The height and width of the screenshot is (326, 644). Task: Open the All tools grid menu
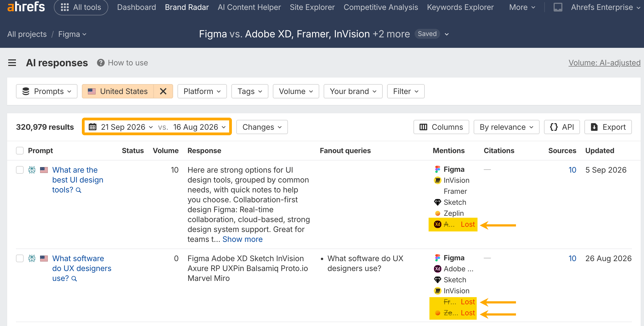point(81,7)
